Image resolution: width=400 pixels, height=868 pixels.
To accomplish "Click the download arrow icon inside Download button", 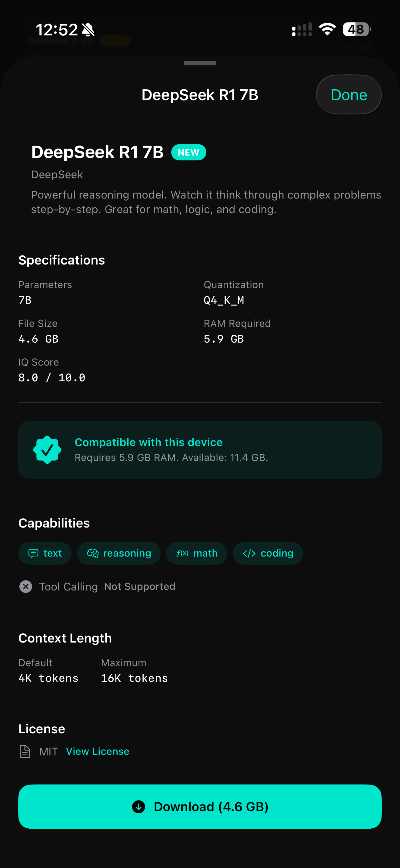I will [x=138, y=807].
